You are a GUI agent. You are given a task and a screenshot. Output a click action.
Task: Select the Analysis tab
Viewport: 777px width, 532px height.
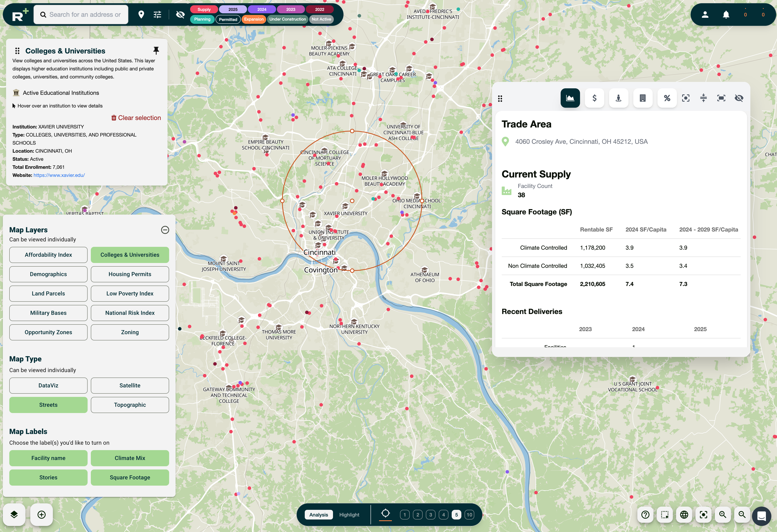click(318, 515)
